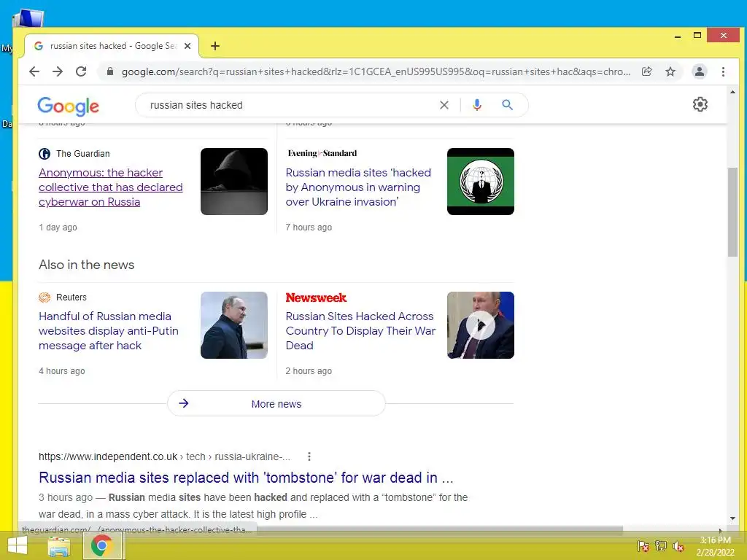Open Action Center flag tray icon
This screenshot has width=747, height=560.
point(643,545)
